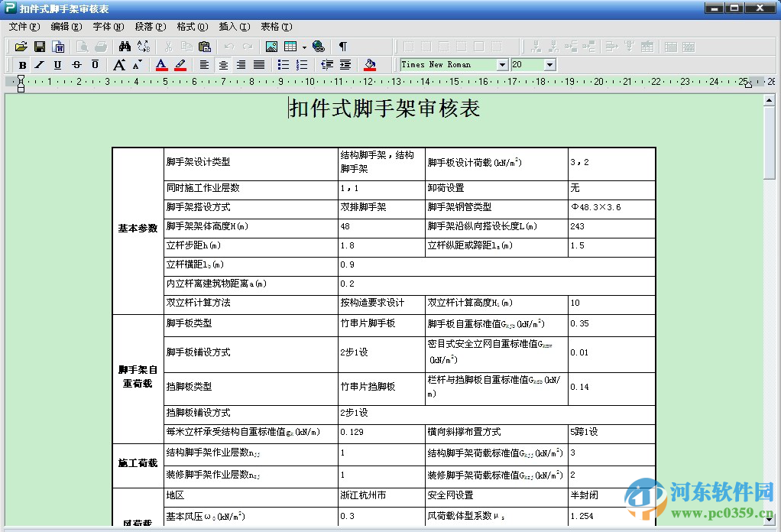Open the font size dropdown
The width and height of the screenshot is (781, 532).
click(551, 64)
